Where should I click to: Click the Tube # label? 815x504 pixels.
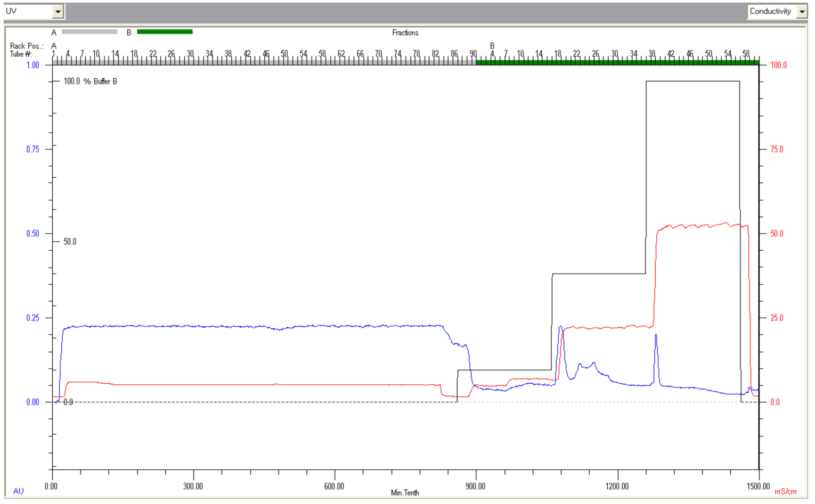(x=21, y=54)
